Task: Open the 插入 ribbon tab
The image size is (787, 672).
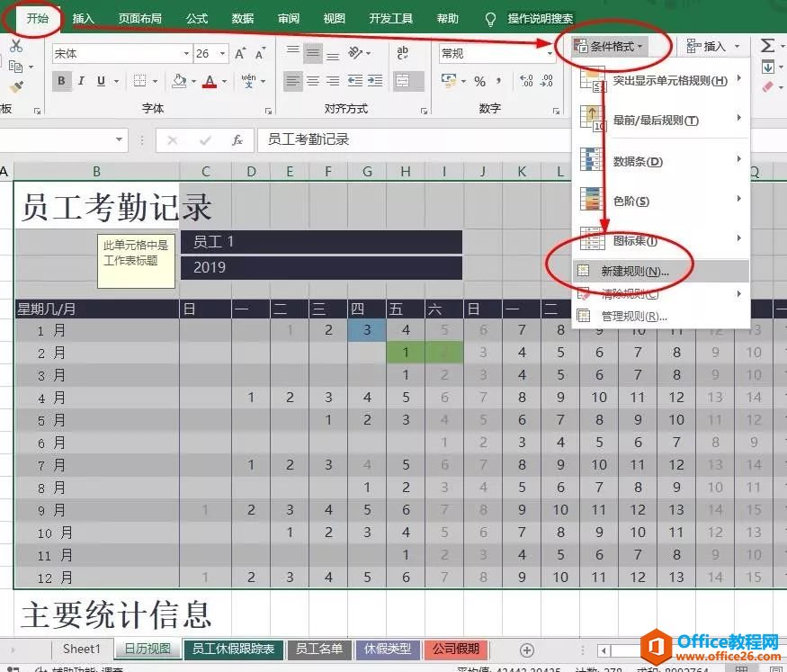Action: pyautogui.click(x=84, y=19)
